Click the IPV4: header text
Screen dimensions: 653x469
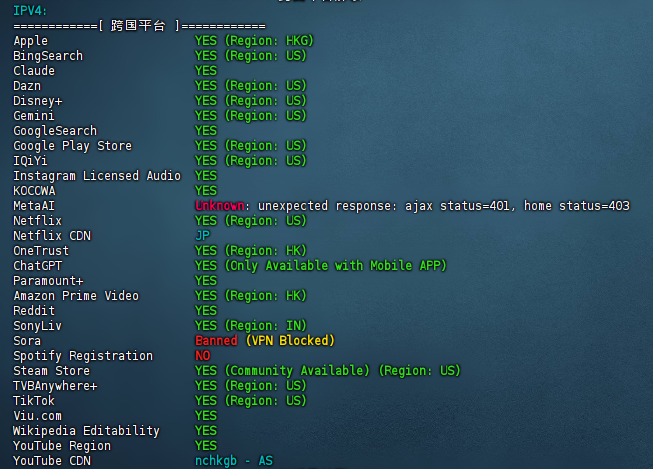coord(30,10)
